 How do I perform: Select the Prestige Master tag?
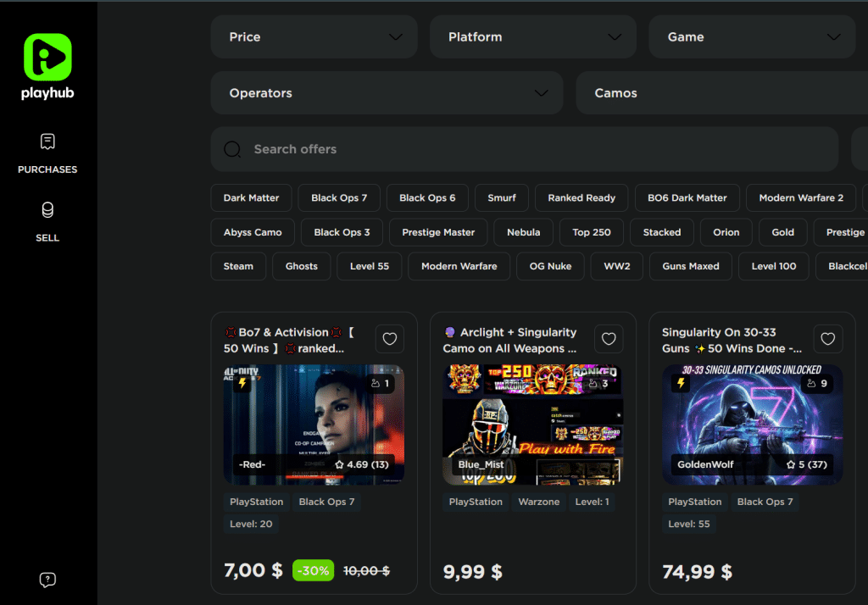tap(438, 232)
